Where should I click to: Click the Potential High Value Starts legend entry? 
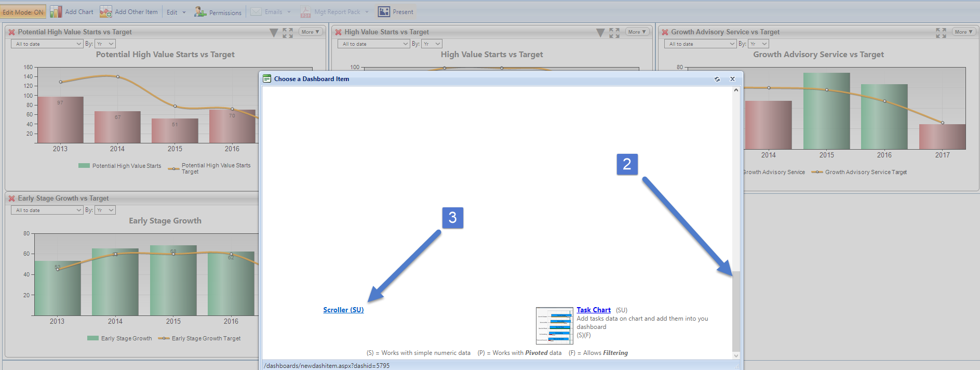120,166
